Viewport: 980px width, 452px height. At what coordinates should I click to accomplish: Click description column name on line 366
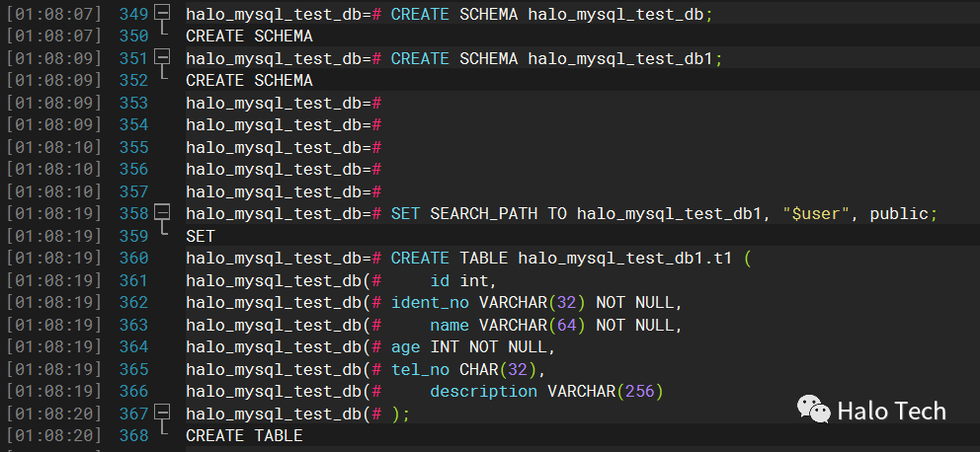484,392
